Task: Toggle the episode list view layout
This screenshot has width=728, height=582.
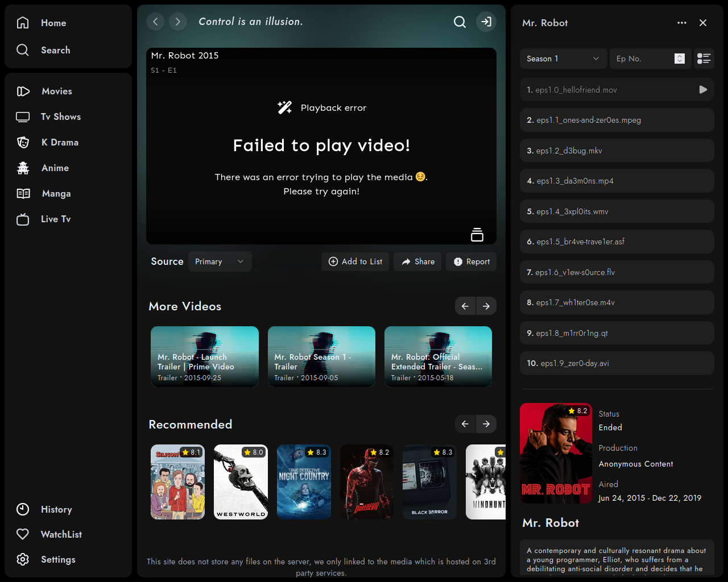Action: coord(704,59)
